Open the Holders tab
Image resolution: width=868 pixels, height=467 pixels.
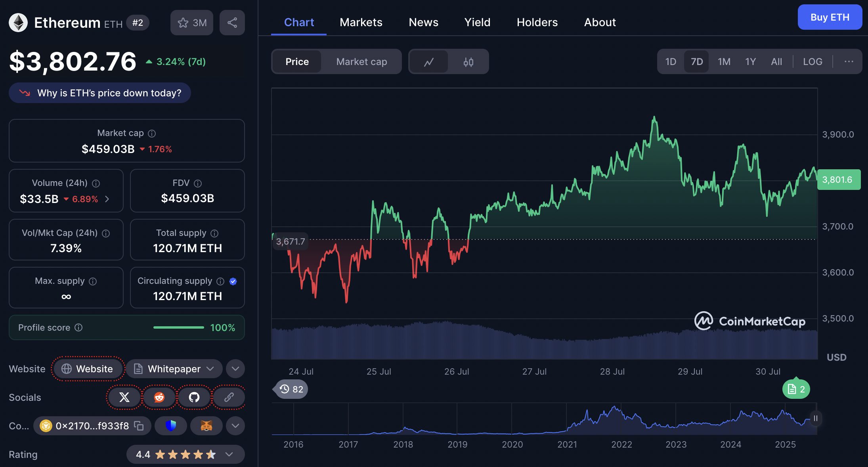click(x=537, y=22)
